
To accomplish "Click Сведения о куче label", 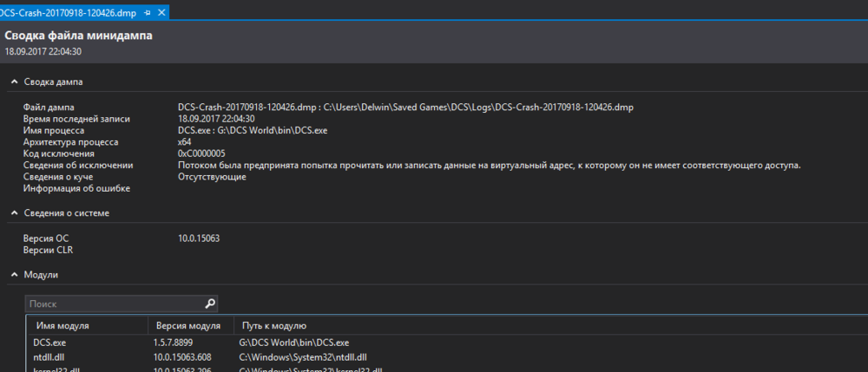I will tap(57, 177).
